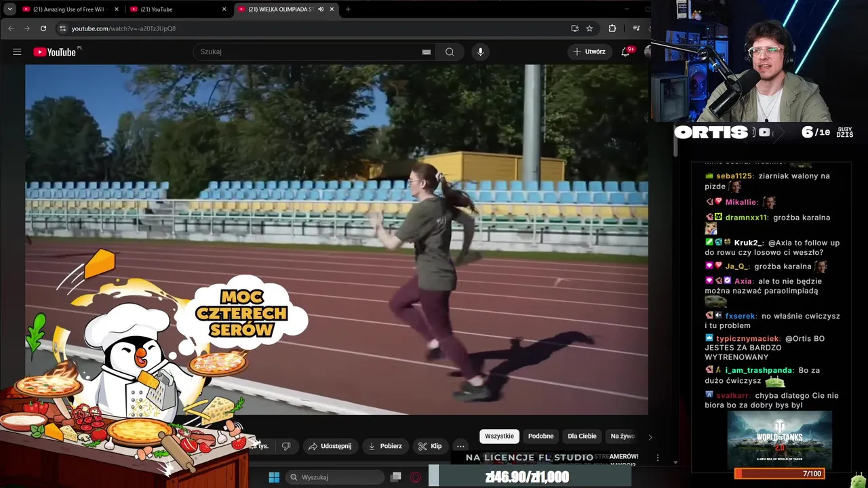Click the youtube.com address bar URL
Image resolution: width=868 pixels, height=488 pixels.
click(123, 28)
